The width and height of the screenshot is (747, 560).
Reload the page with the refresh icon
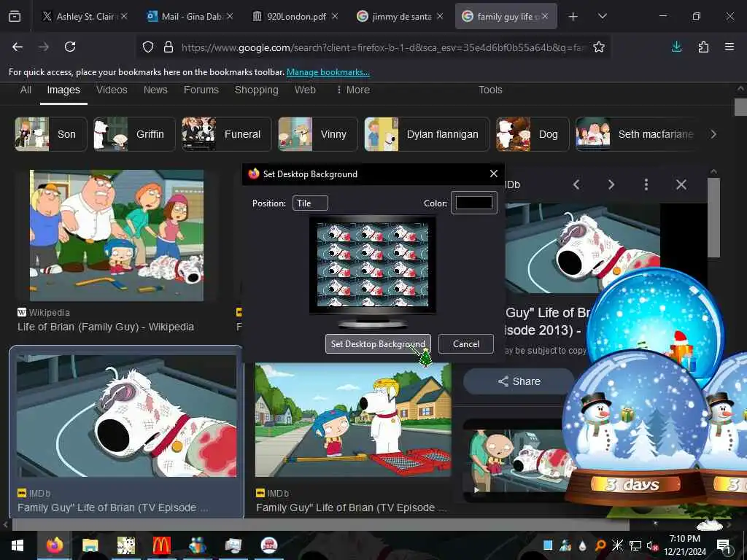[70, 47]
